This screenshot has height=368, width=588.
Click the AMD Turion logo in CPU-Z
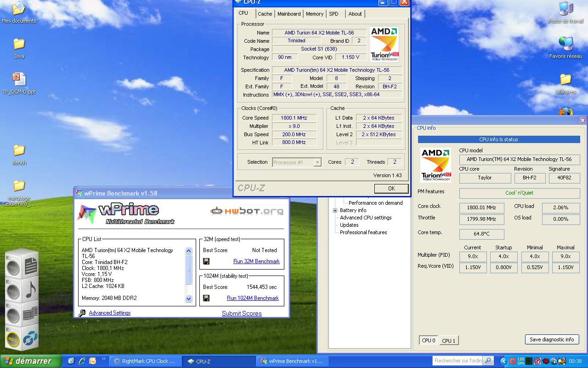[384, 44]
